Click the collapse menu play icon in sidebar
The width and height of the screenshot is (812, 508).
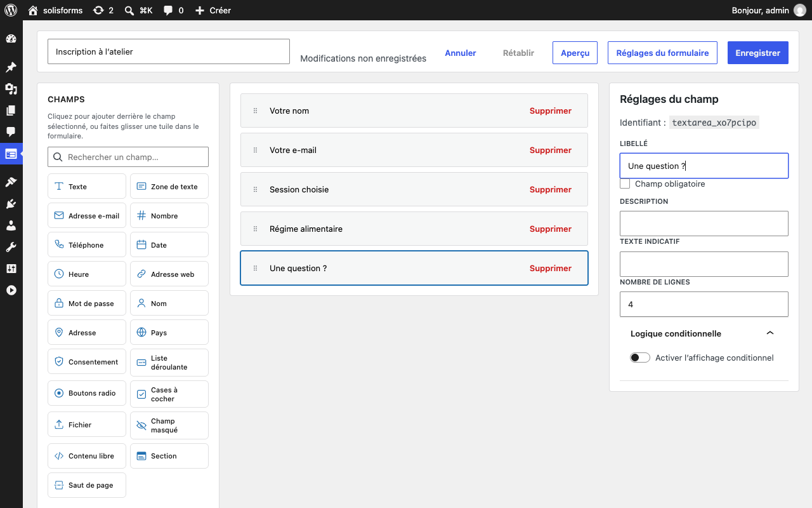pos(11,290)
